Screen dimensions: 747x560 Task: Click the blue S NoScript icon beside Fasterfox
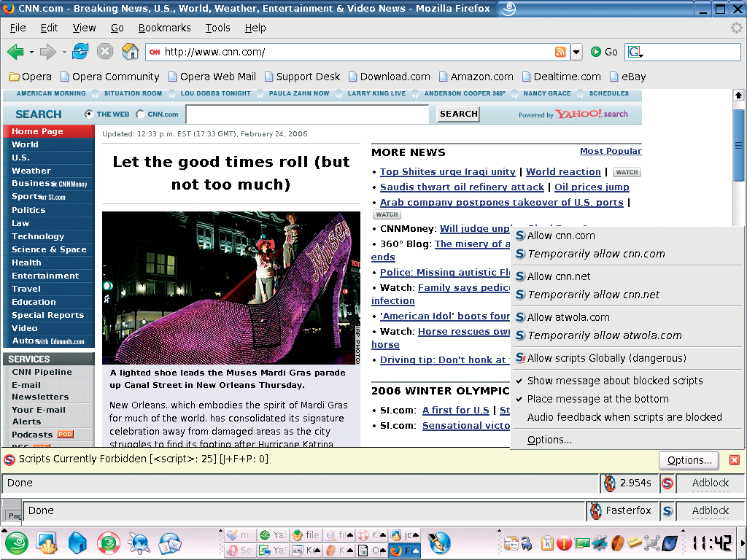click(667, 511)
